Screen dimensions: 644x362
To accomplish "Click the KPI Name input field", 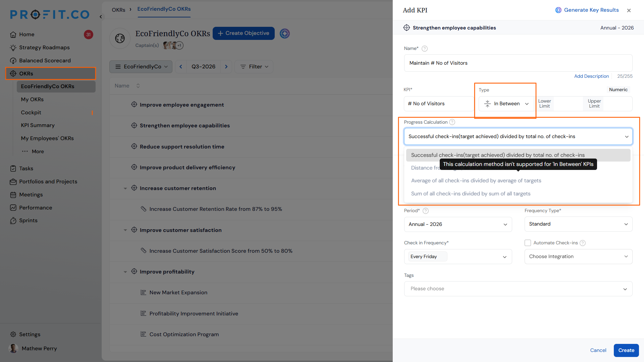I will point(518,63).
